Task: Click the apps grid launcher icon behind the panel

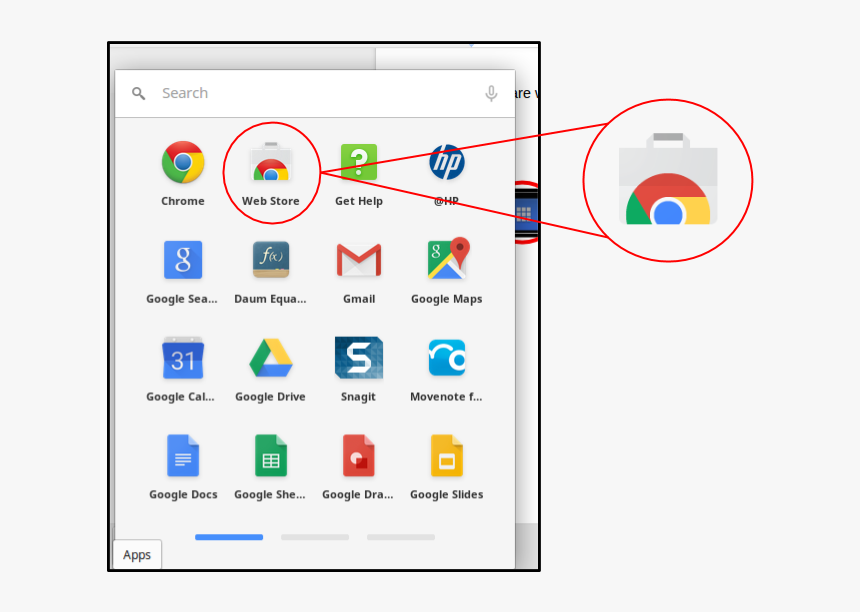Action: pos(525,212)
